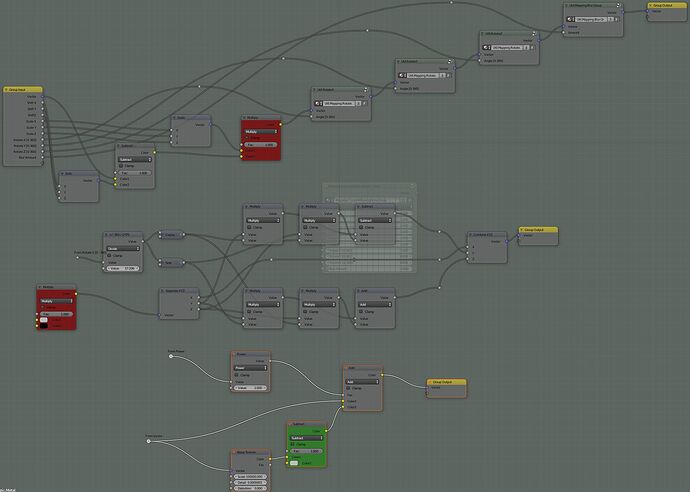The width and height of the screenshot is (690, 492).
Task: Toggle Clamp on the Power node
Action: click(237, 375)
